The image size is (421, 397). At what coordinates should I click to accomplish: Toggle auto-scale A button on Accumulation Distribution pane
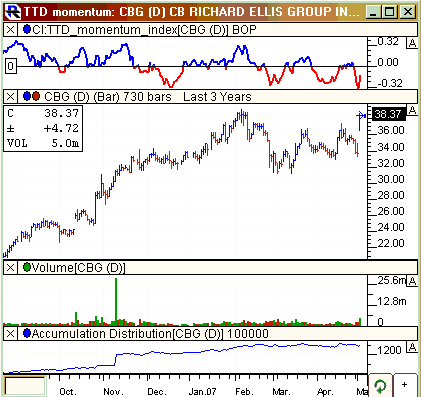[x=412, y=348]
